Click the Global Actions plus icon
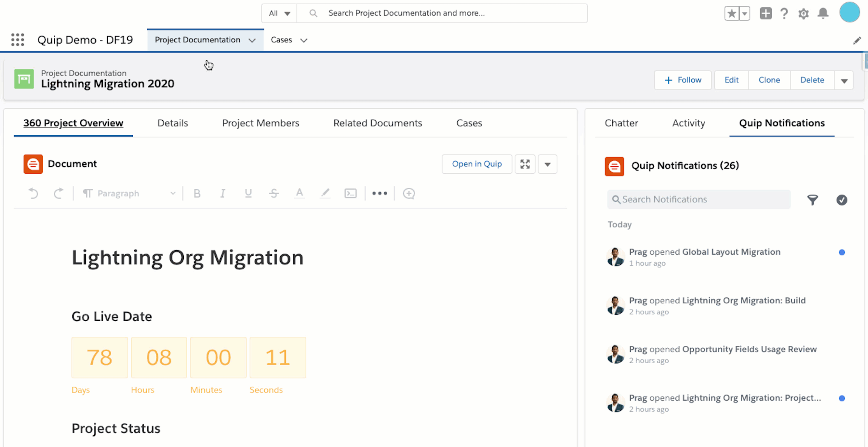The width and height of the screenshot is (868, 447). [766, 13]
